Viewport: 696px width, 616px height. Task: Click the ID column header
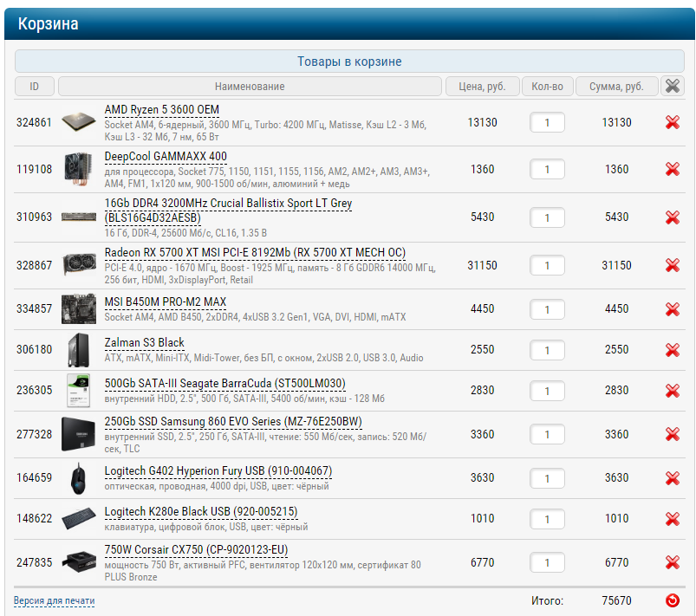point(34,86)
